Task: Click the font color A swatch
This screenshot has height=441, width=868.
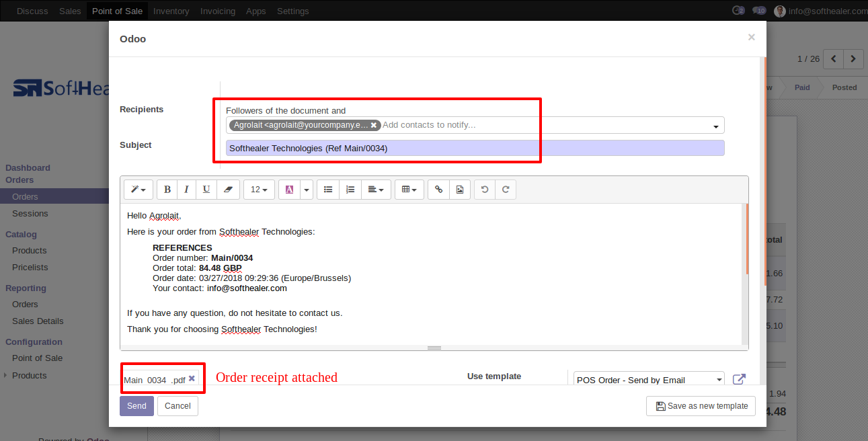Action: [x=289, y=190]
